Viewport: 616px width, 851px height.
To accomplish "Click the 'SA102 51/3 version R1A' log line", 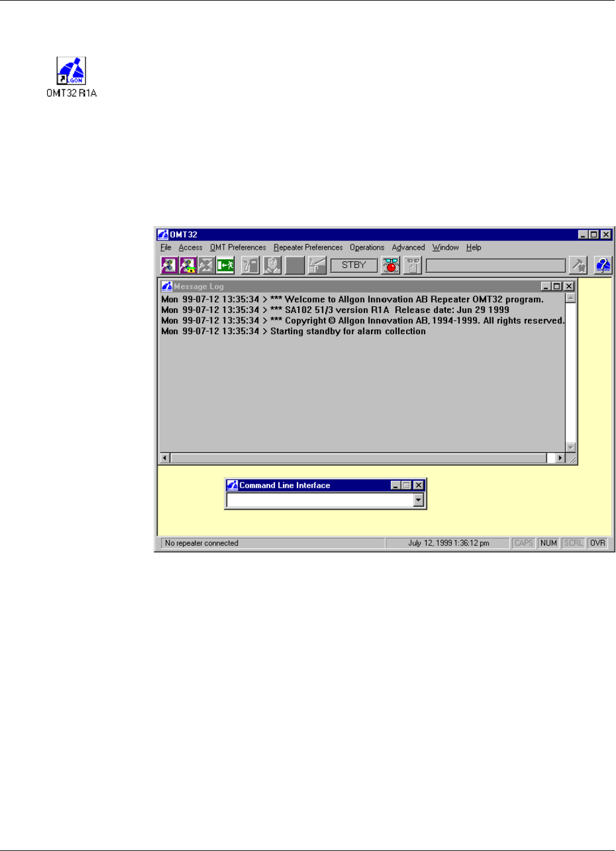I will pyautogui.click(x=335, y=310).
